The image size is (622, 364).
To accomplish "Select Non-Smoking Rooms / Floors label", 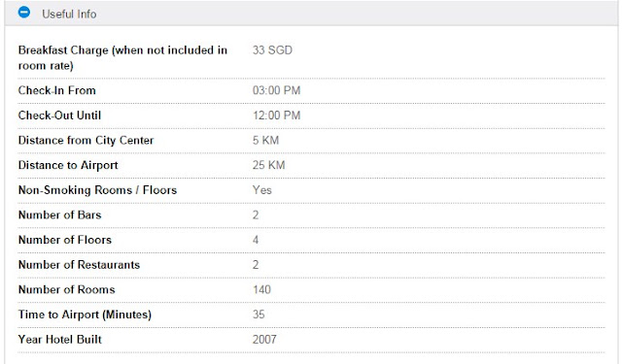I will click(x=97, y=190).
